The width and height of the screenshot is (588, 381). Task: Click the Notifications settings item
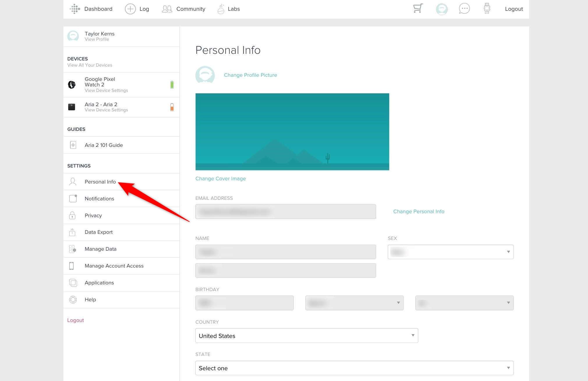pos(100,198)
